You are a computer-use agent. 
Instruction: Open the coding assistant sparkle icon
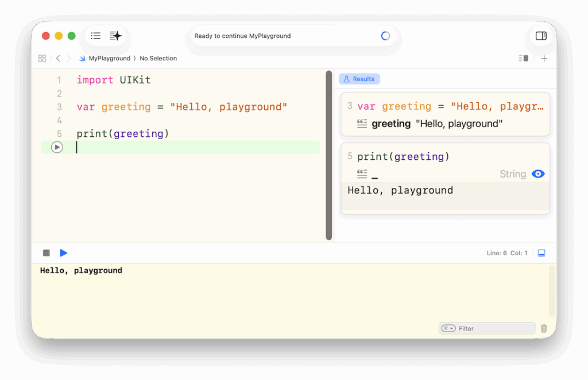click(116, 36)
